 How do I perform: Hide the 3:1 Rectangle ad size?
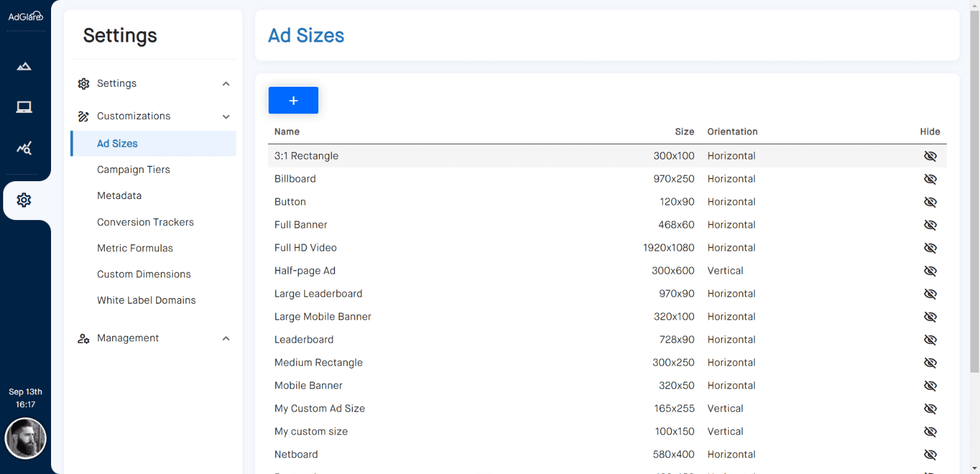[930, 156]
